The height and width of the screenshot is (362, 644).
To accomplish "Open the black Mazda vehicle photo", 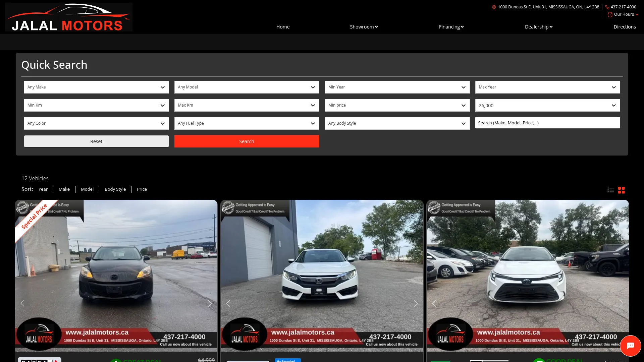I will click(116, 276).
